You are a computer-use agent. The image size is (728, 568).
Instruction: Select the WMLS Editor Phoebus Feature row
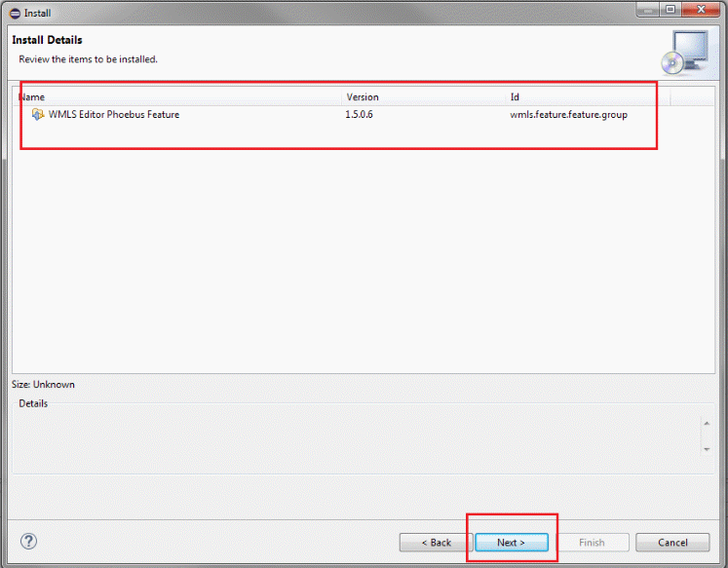[114, 114]
